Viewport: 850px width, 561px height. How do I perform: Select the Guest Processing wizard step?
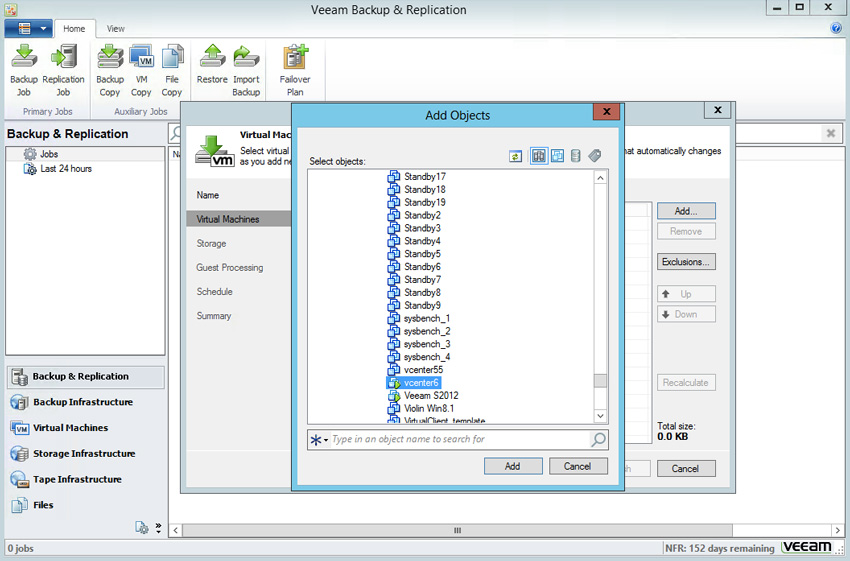click(x=230, y=268)
